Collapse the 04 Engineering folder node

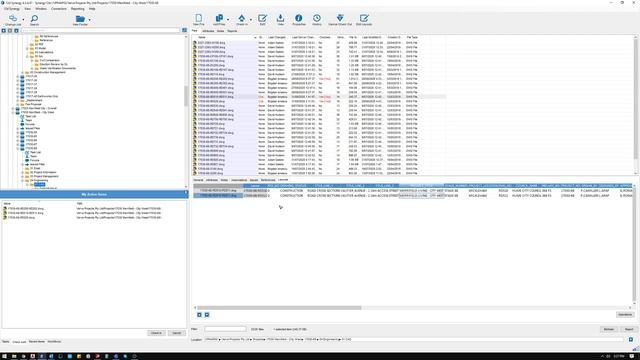22,180
